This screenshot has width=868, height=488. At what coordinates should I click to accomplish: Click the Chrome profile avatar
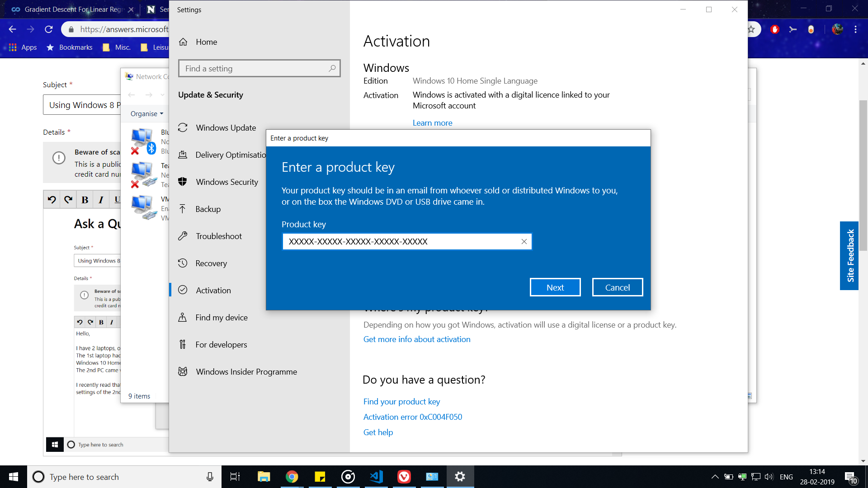click(837, 29)
